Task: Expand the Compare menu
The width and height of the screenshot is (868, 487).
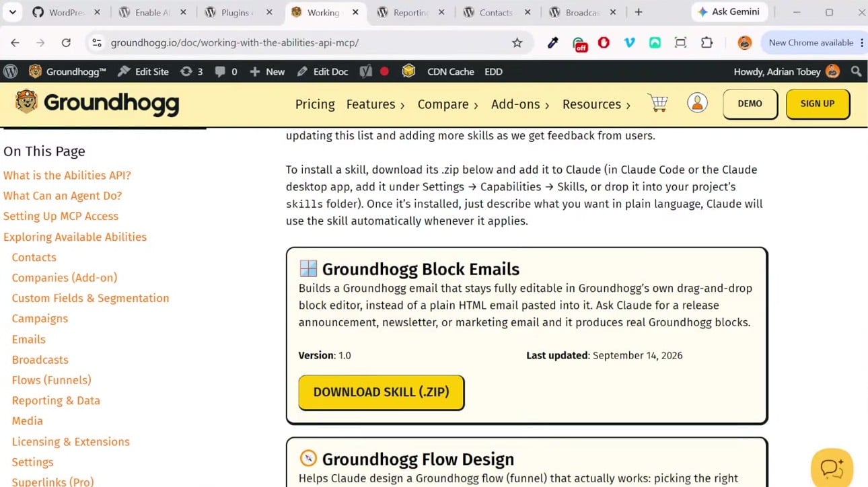Action: 447,104
